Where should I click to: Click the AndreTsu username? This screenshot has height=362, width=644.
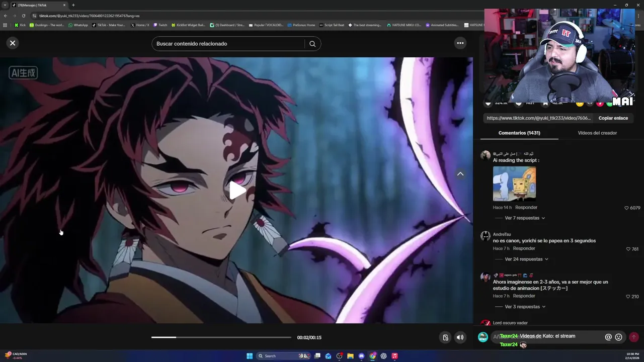coord(502,234)
